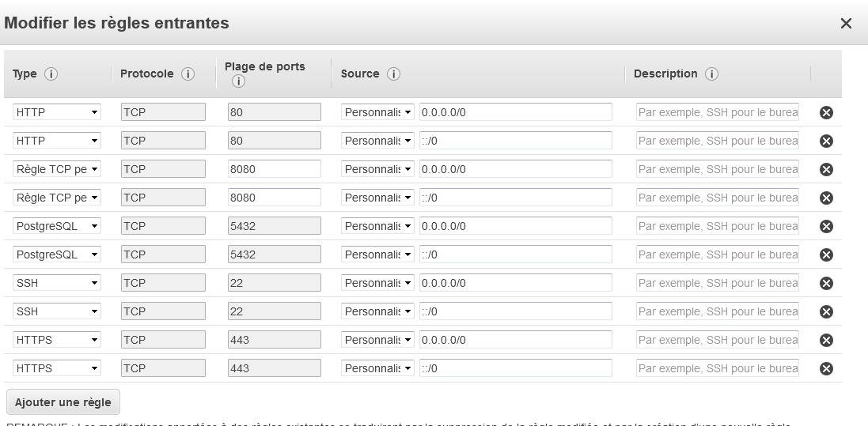
Task: Edit source field ::/0 of HTTPS rule
Action: click(x=515, y=368)
